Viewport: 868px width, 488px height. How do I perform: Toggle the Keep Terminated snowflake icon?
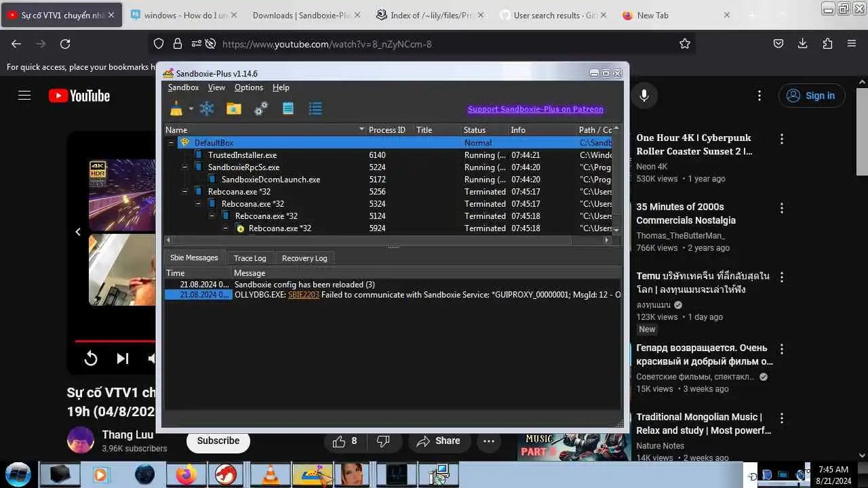tap(207, 108)
